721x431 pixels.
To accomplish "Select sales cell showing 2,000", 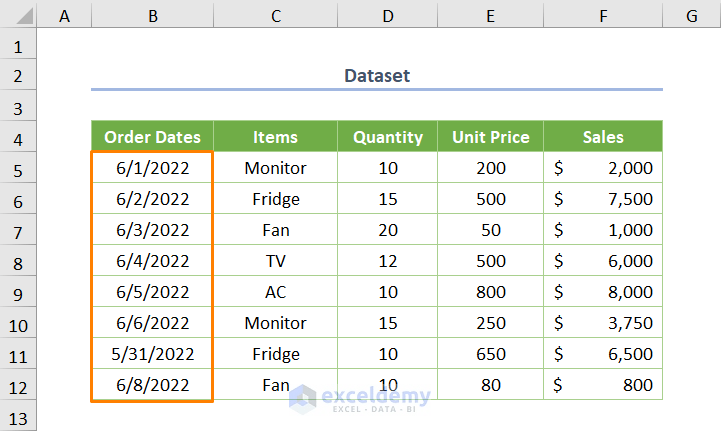I will [x=603, y=167].
